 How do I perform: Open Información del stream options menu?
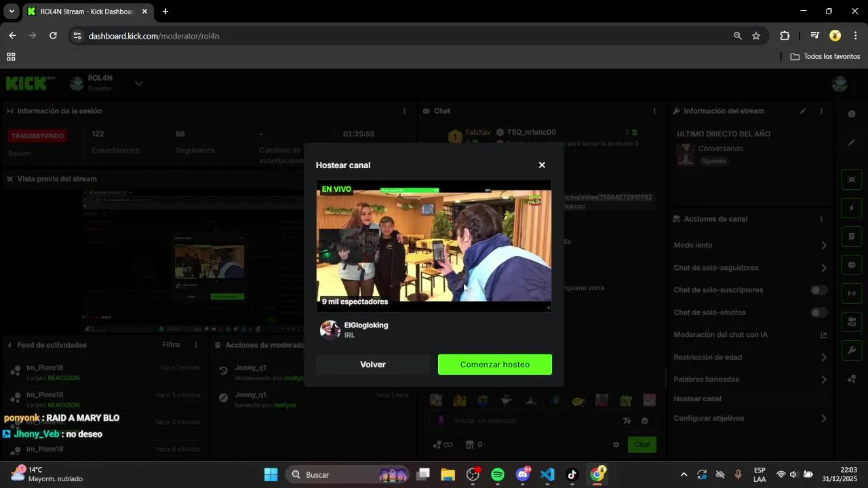click(x=821, y=111)
